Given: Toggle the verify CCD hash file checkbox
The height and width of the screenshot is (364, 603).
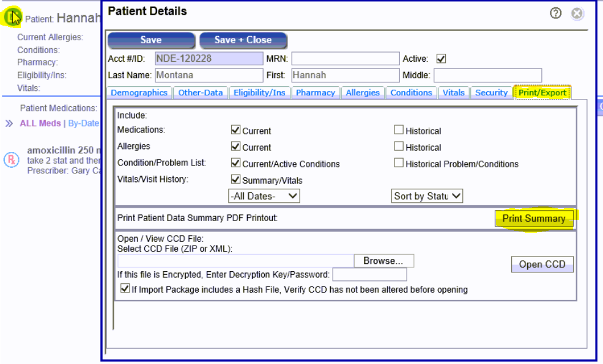Looking at the screenshot, I should tap(125, 289).
